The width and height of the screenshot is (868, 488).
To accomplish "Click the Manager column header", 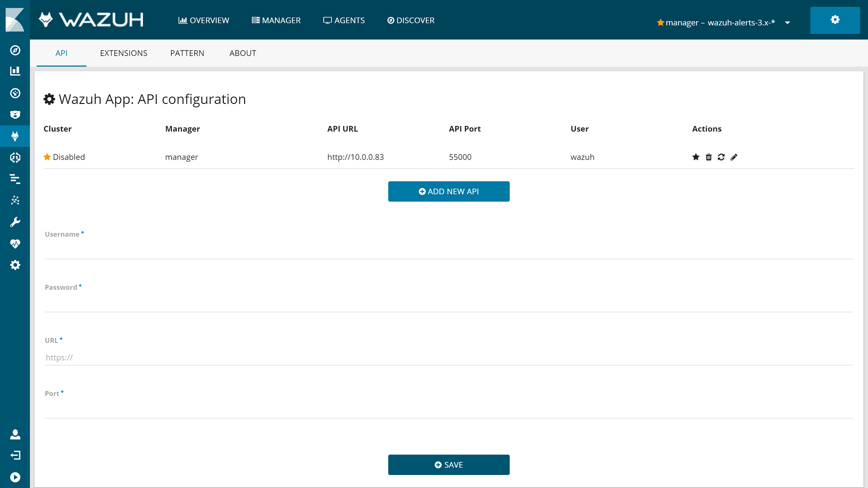I will pos(182,129).
